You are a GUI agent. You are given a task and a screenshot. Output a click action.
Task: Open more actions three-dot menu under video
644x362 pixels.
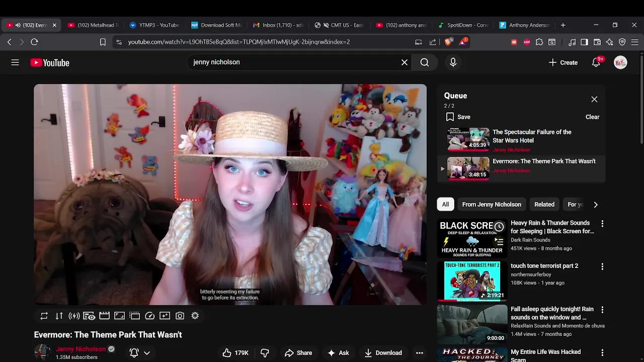[420, 353]
